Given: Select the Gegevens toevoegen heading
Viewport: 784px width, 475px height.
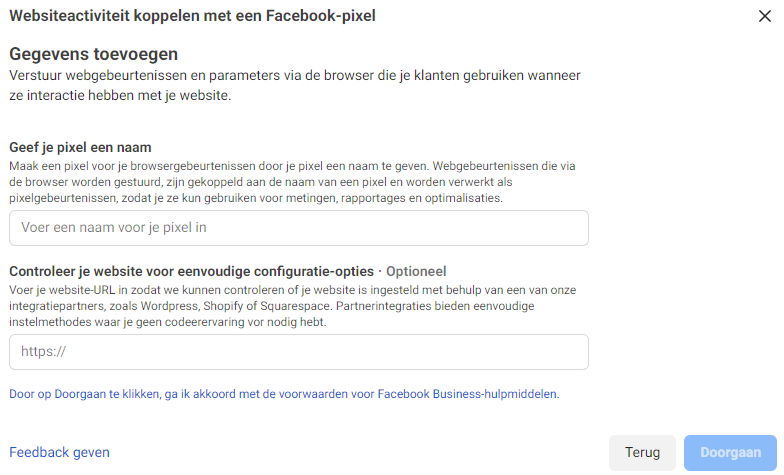Looking at the screenshot, I should [x=99, y=54].
